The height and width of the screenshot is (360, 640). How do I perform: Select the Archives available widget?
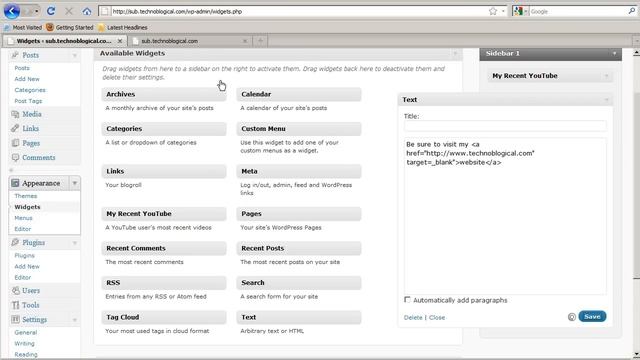(164, 94)
